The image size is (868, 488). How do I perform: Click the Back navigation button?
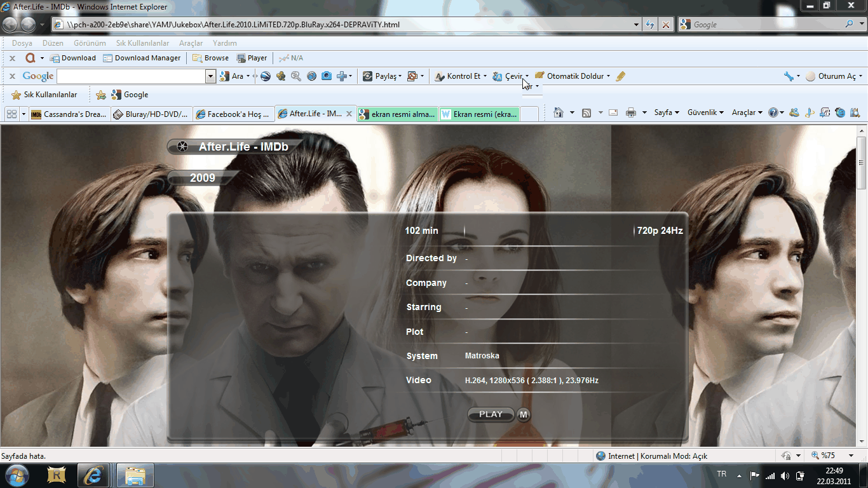pos(10,25)
